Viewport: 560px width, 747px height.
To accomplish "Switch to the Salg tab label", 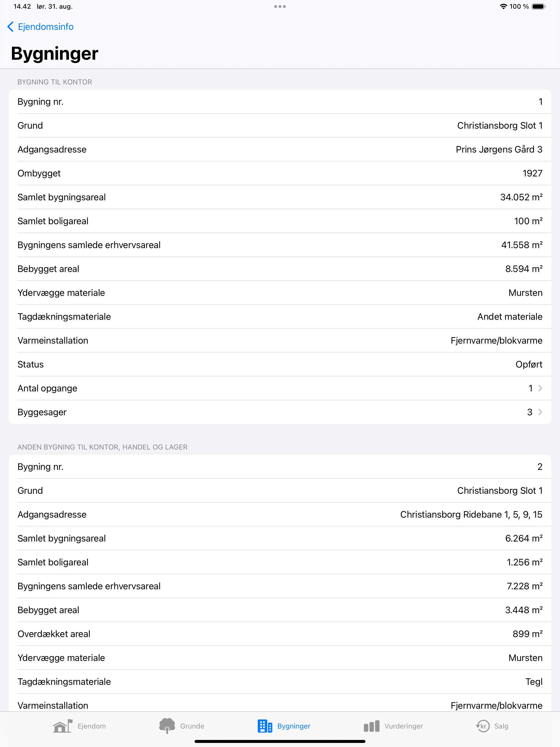I will pyautogui.click(x=501, y=726).
